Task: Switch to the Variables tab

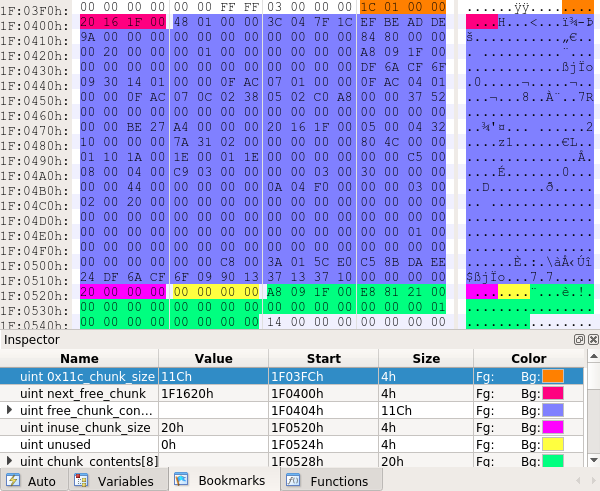Action: coord(117,480)
